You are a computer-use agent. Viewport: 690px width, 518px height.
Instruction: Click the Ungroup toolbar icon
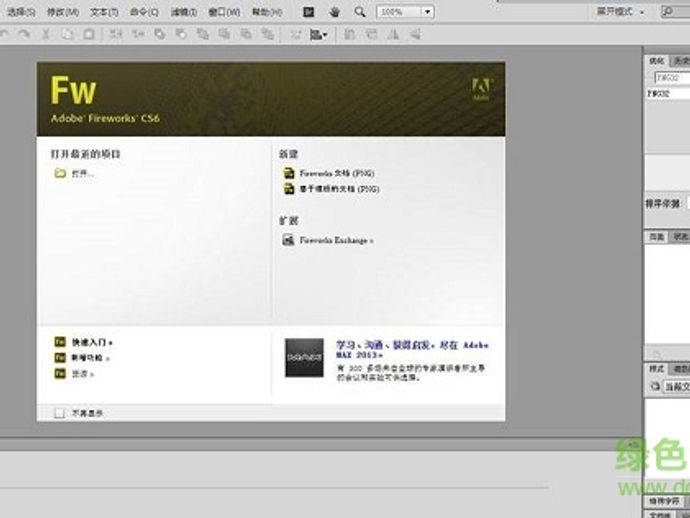click(138, 34)
